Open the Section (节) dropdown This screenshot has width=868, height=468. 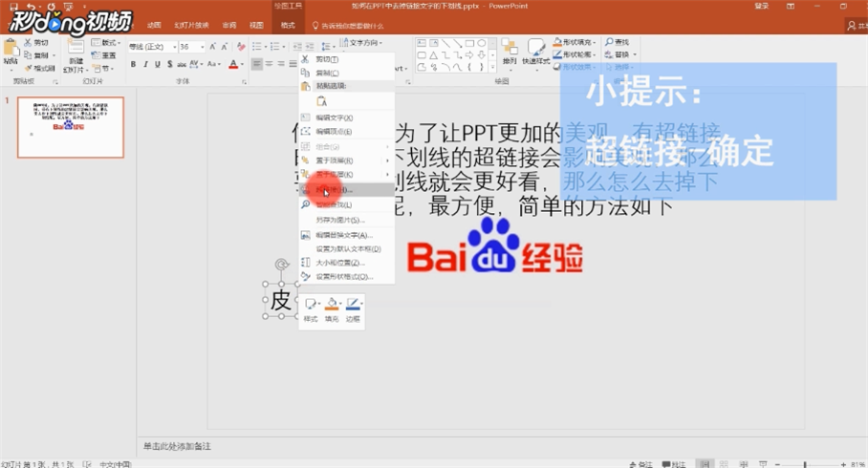point(103,69)
